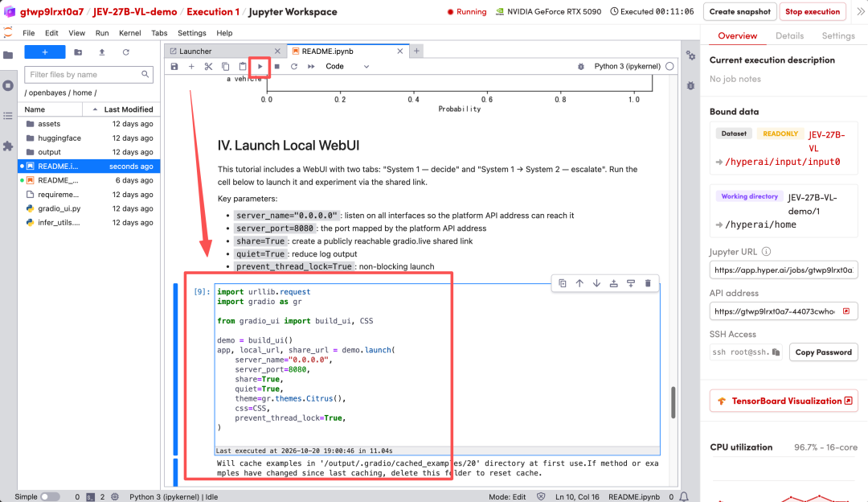The height and width of the screenshot is (502, 868).
Task: Insert a cell above from the cell toolbar
Action: (x=614, y=283)
